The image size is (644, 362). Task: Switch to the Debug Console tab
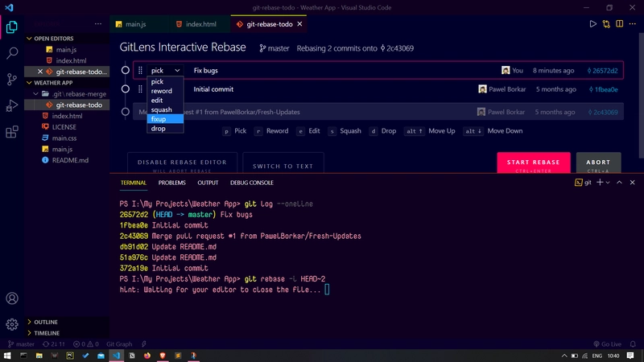(252, 183)
